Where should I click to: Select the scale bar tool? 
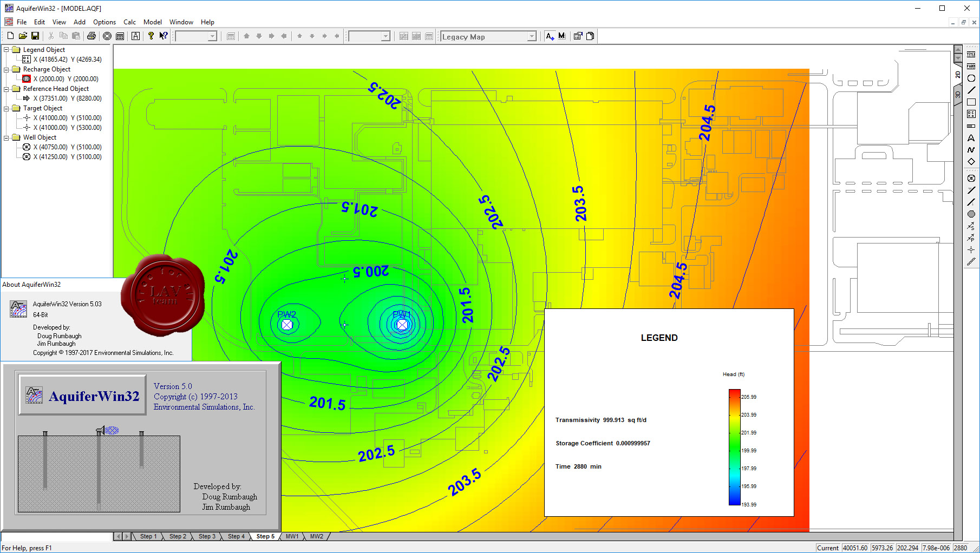coord(971,126)
